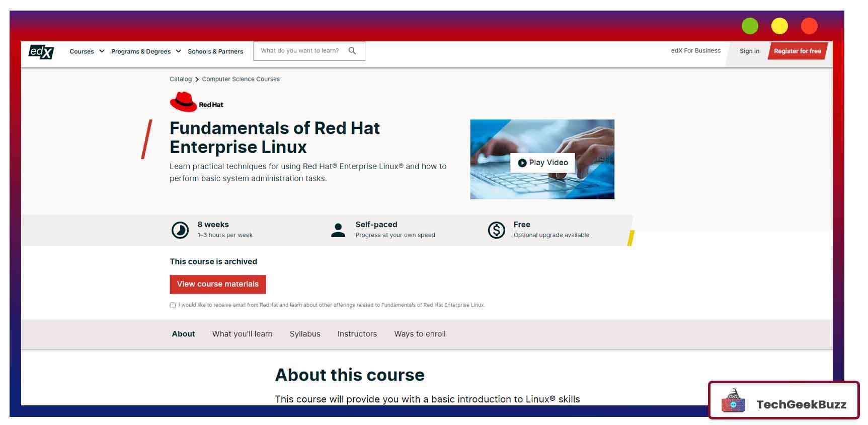The height and width of the screenshot is (425, 868).
Task: Switch to the Instructors tab
Action: (x=357, y=334)
